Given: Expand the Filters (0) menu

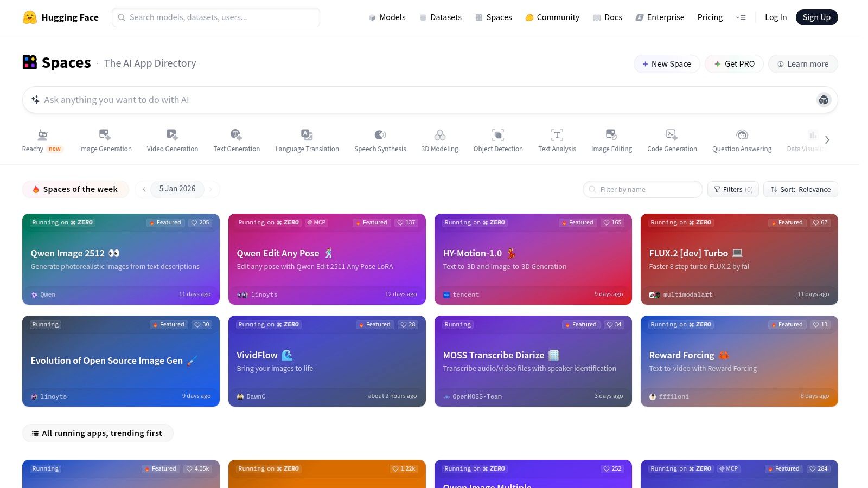Looking at the screenshot, I should (x=733, y=189).
